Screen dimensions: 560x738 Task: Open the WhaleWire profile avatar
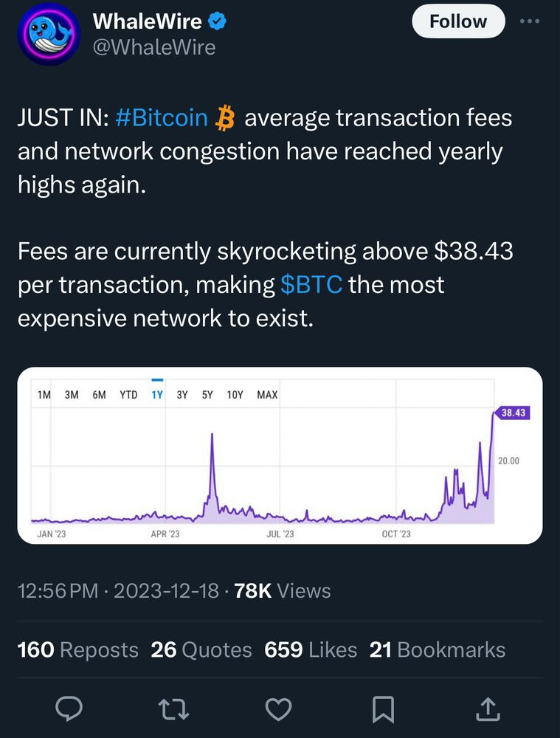pyautogui.click(x=48, y=35)
